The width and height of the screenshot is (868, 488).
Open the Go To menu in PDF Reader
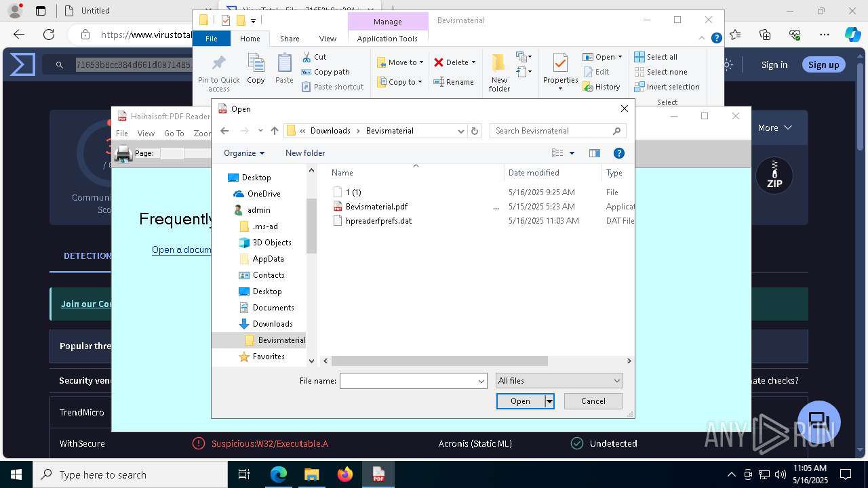[174, 134]
